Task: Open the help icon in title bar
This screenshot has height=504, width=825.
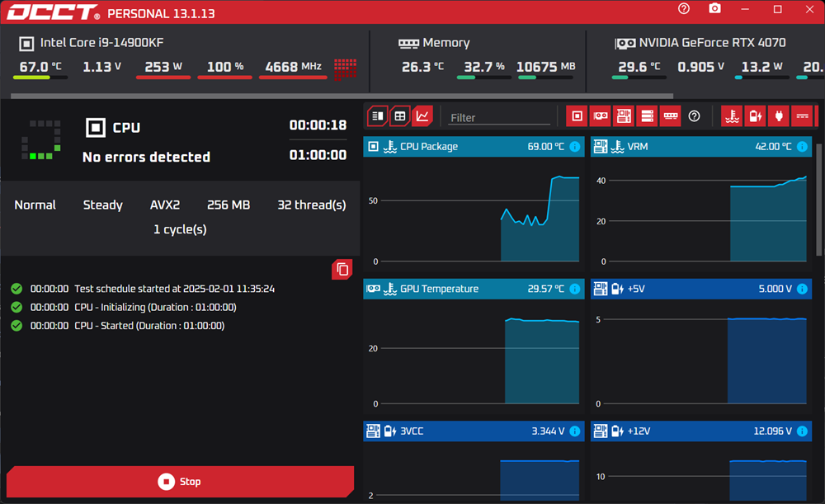Action: [683, 9]
